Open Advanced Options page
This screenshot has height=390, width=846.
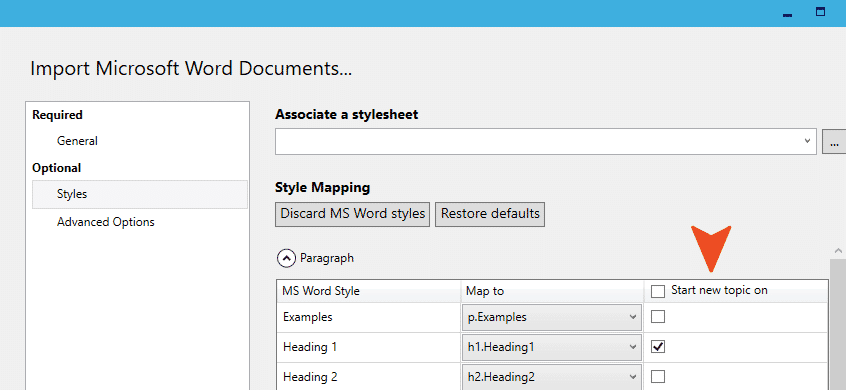pyautogui.click(x=106, y=222)
